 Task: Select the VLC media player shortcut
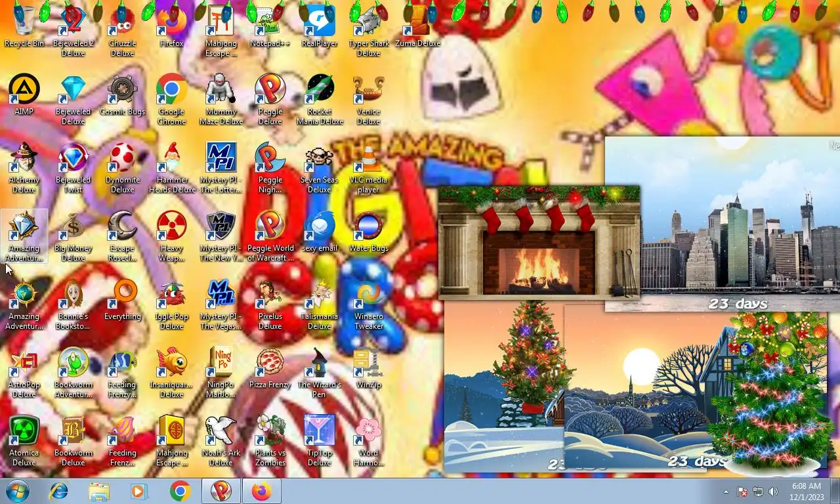pos(369,168)
